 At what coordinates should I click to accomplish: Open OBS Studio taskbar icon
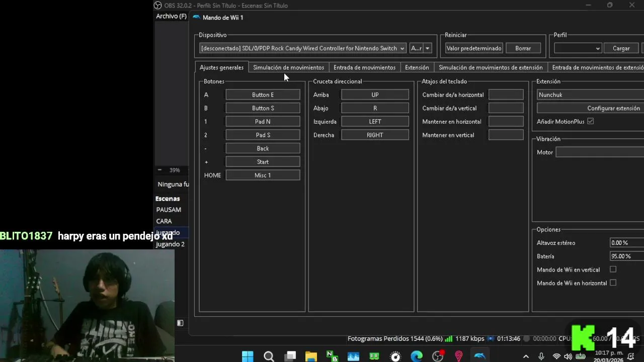coord(438,356)
